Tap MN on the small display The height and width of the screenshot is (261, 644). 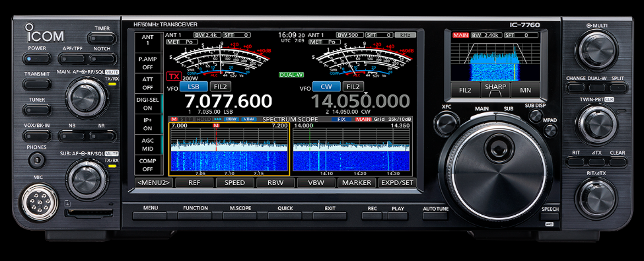tap(525, 90)
